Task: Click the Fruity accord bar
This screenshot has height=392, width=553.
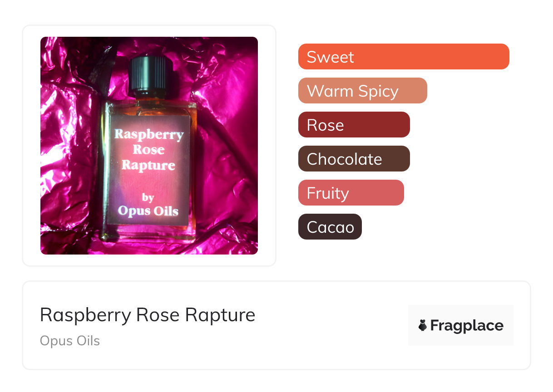Action: click(x=351, y=193)
